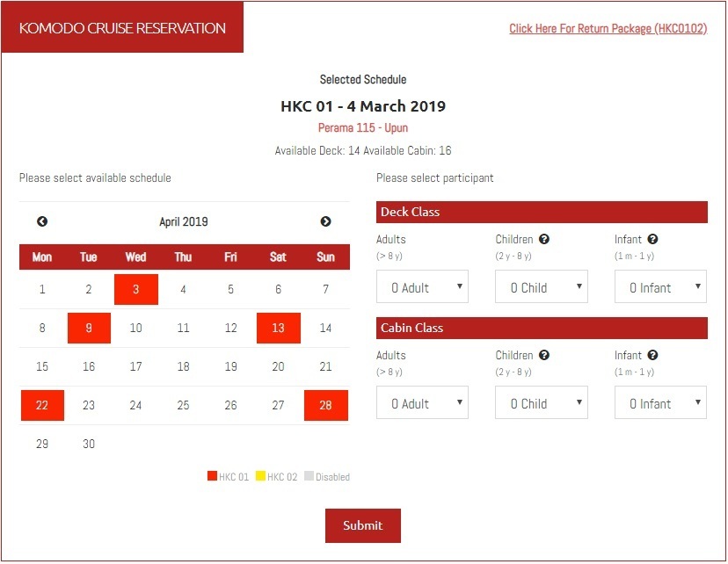Click date 16 in the calendar
The width and height of the screenshot is (728, 564).
coord(89,366)
